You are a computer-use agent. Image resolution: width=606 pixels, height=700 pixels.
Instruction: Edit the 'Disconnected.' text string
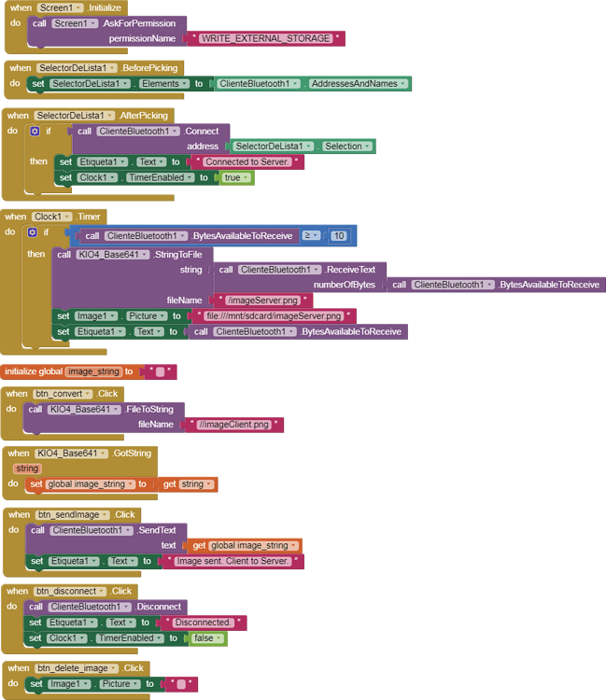203,623
